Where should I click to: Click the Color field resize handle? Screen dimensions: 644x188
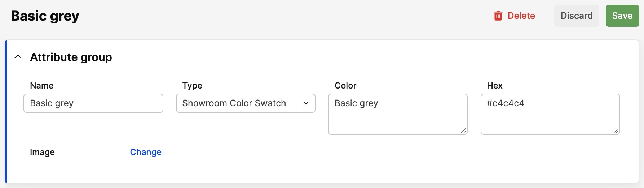pos(463,131)
